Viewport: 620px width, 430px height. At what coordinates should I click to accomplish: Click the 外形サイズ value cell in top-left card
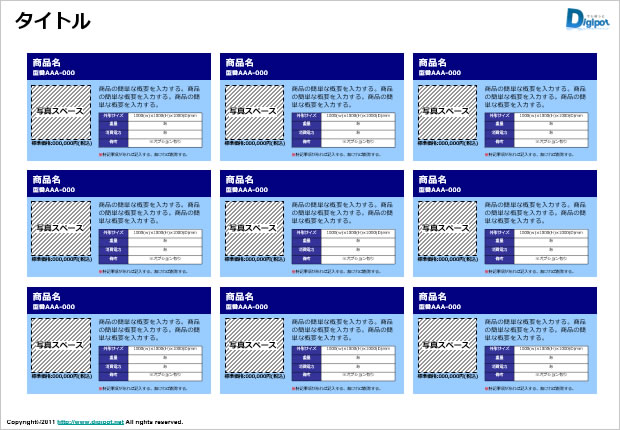tap(164, 117)
